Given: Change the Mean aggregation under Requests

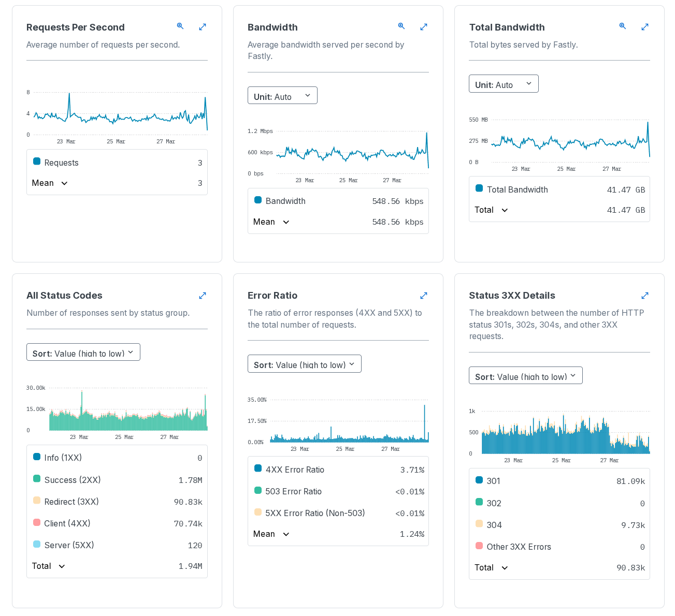Looking at the screenshot, I should pos(50,183).
